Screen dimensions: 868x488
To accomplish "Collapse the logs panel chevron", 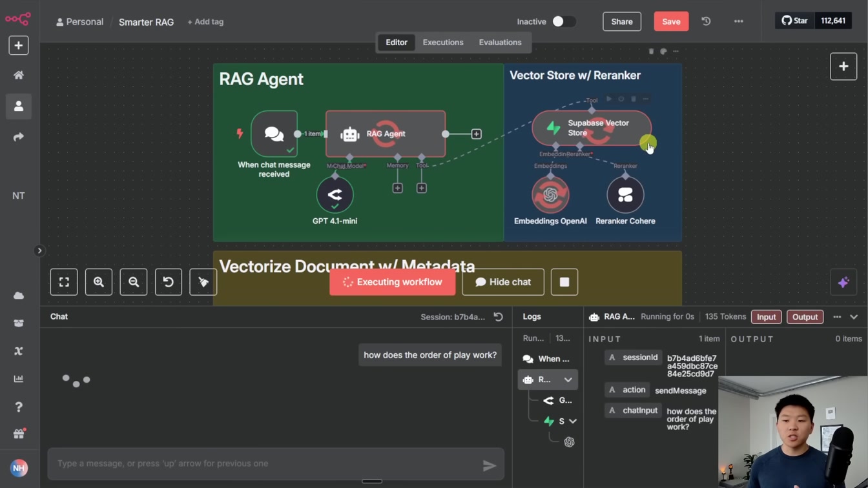I will point(854,317).
